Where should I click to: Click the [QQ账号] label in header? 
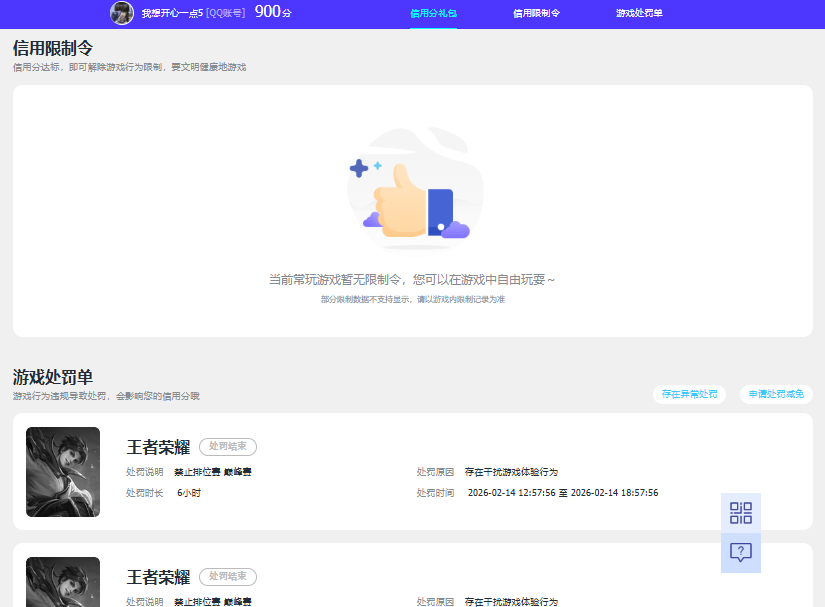(x=226, y=13)
